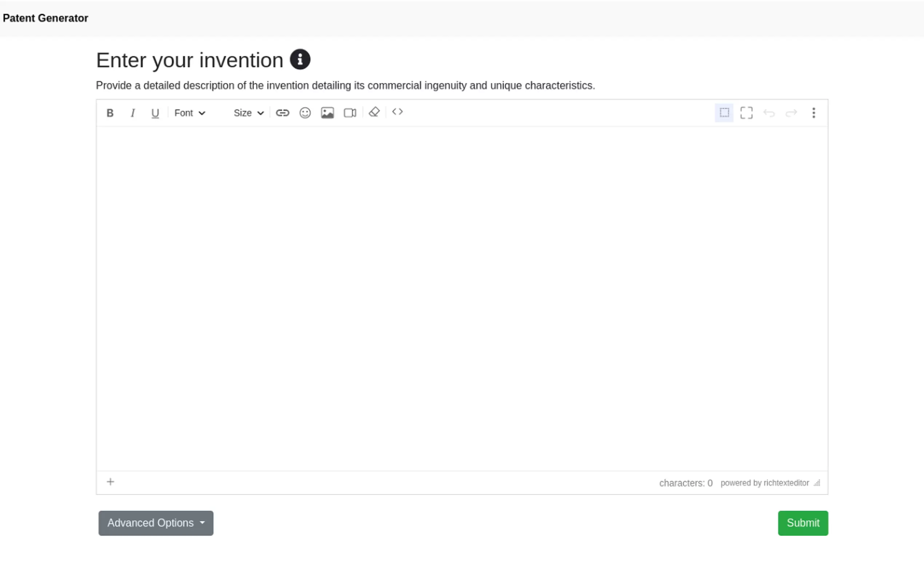Open the emoji smiley picker
Viewport: 924px width, 578px height.
click(305, 113)
